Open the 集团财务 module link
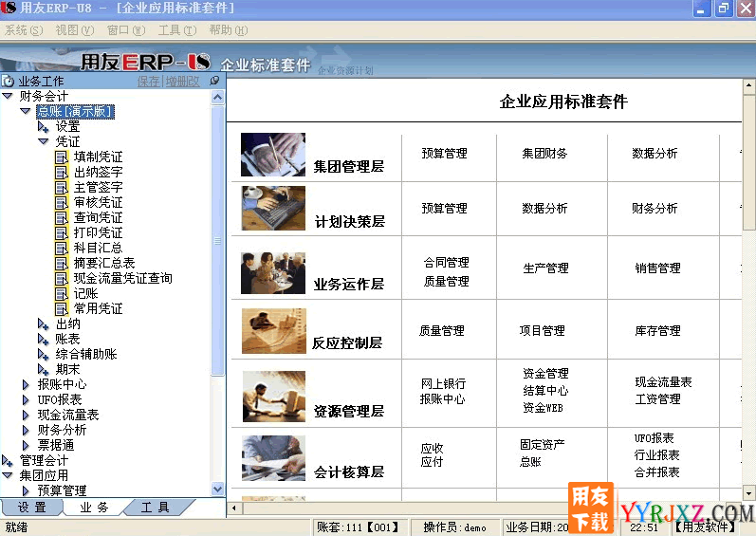756x536 pixels. [544, 154]
